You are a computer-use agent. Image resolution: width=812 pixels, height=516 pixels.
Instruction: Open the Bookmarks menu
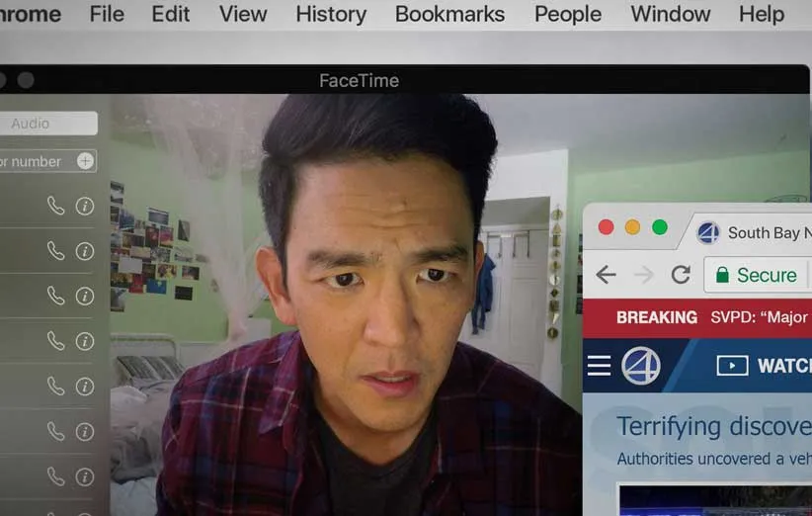tap(449, 14)
